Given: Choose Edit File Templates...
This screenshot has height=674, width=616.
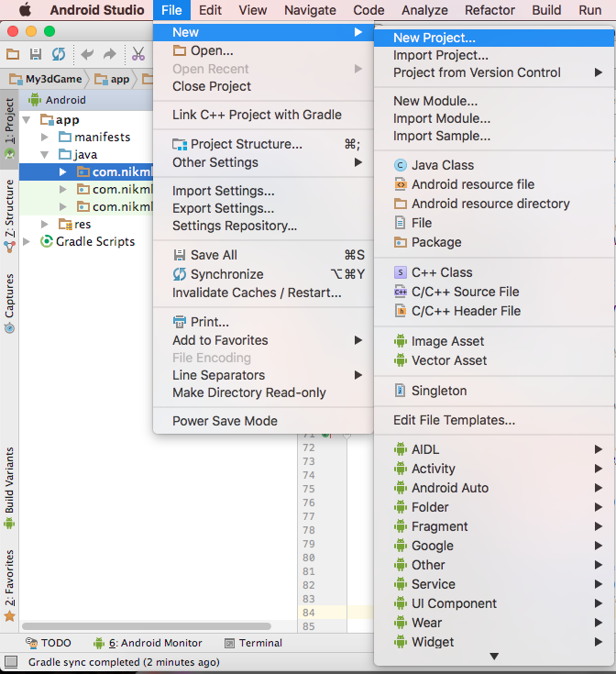Looking at the screenshot, I should (x=494, y=420).
